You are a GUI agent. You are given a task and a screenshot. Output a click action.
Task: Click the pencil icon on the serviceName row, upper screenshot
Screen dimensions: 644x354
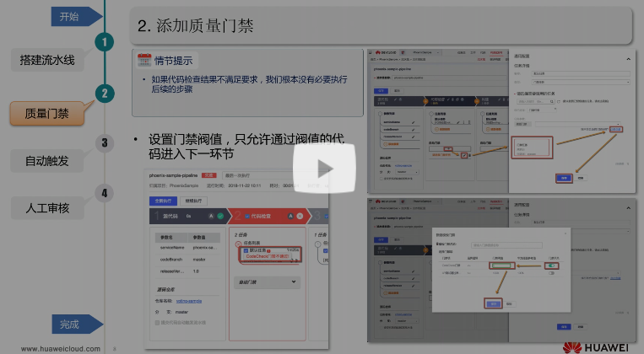pyautogui.click(x=414, y=122)
